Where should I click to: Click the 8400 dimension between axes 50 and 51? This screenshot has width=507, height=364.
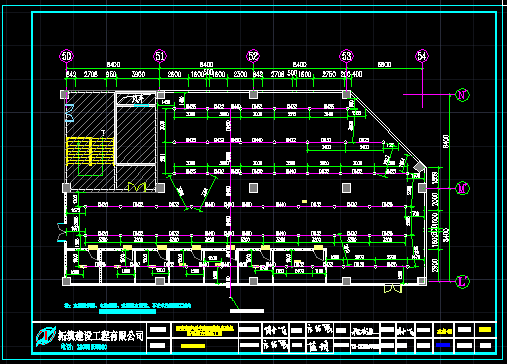click(x=113, y=64)
